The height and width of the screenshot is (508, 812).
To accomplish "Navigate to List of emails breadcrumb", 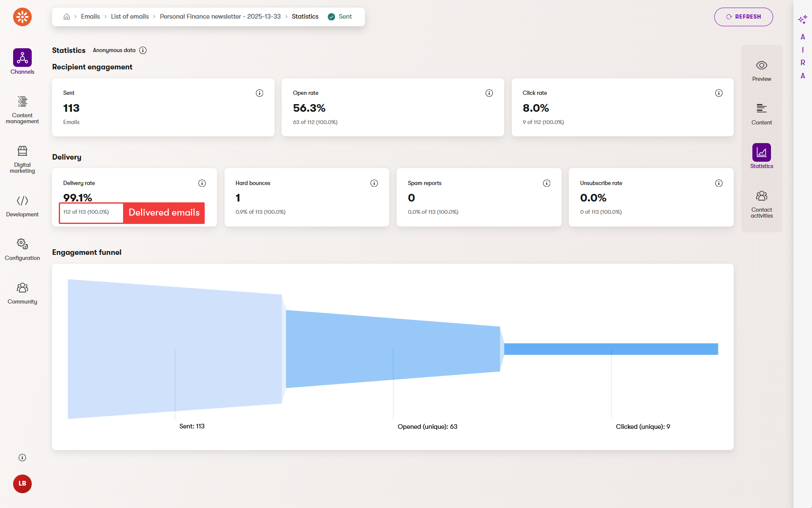I will (x=130, y=17).
